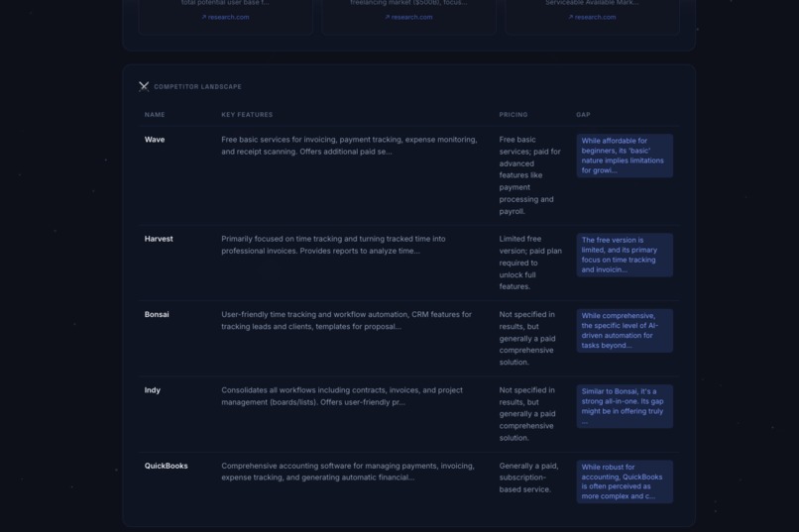Select the Wave competitor name

[155, 140]
